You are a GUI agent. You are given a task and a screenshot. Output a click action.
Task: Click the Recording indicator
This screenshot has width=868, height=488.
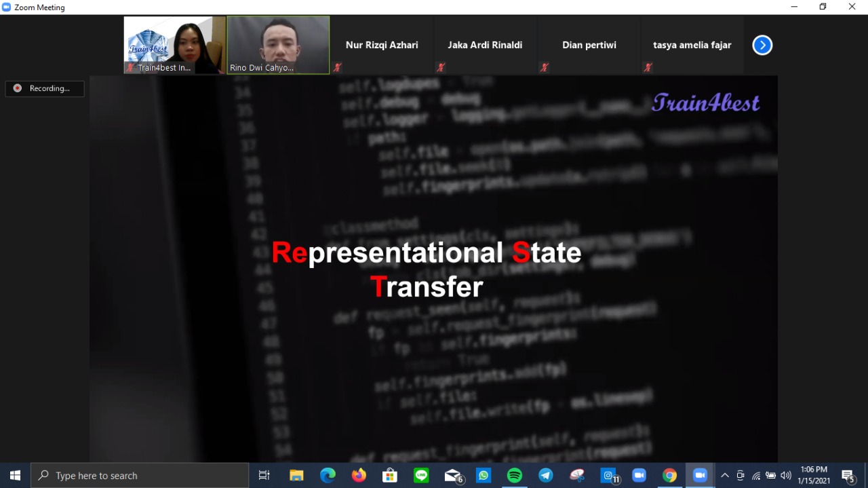(45, 89)
